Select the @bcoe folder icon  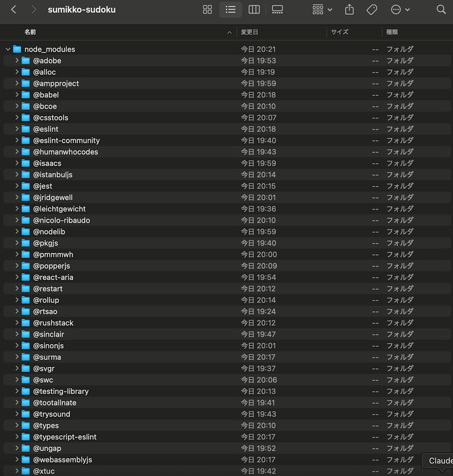pyautogui.click(x=26, y=106)
